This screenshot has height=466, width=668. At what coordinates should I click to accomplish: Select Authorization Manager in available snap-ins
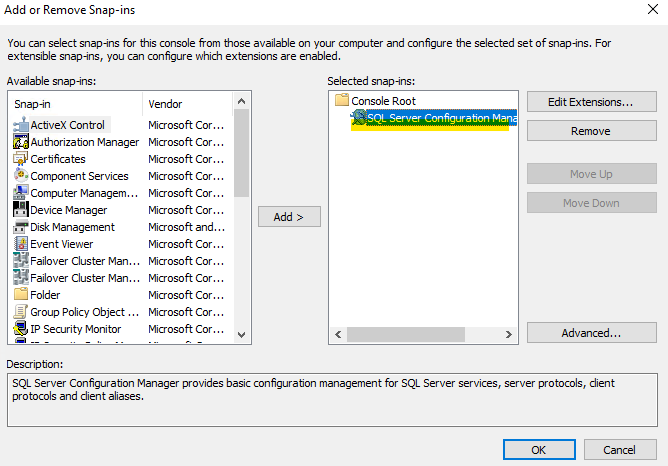[x=84, y=142]
